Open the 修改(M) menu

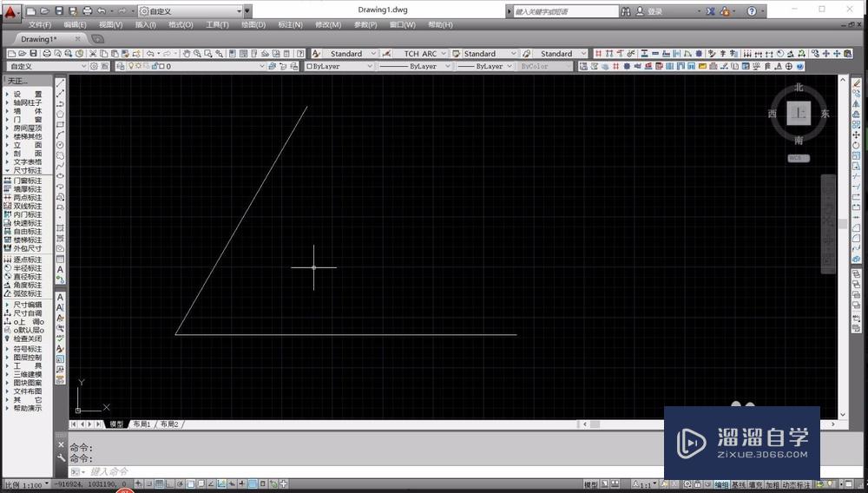pos(328,25)
